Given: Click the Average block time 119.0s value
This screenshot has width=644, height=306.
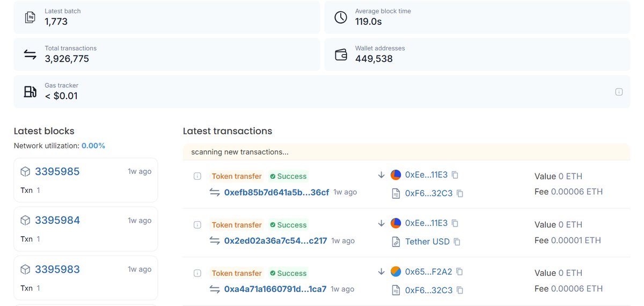Looking at the screenshot, I should click(x=369, y=21).
